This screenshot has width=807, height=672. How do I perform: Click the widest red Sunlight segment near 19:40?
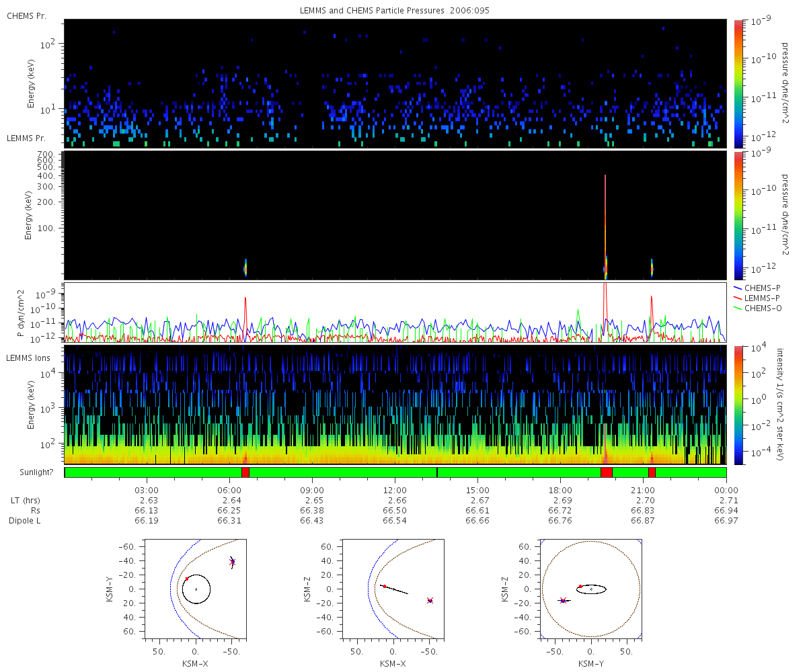[x=607, y=472]
